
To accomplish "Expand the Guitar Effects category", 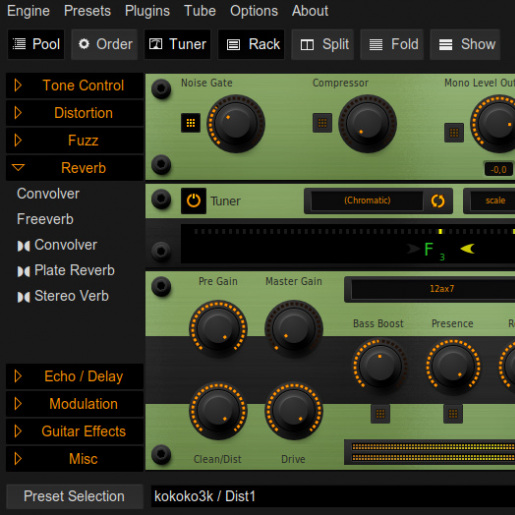I will coord(75,431).
